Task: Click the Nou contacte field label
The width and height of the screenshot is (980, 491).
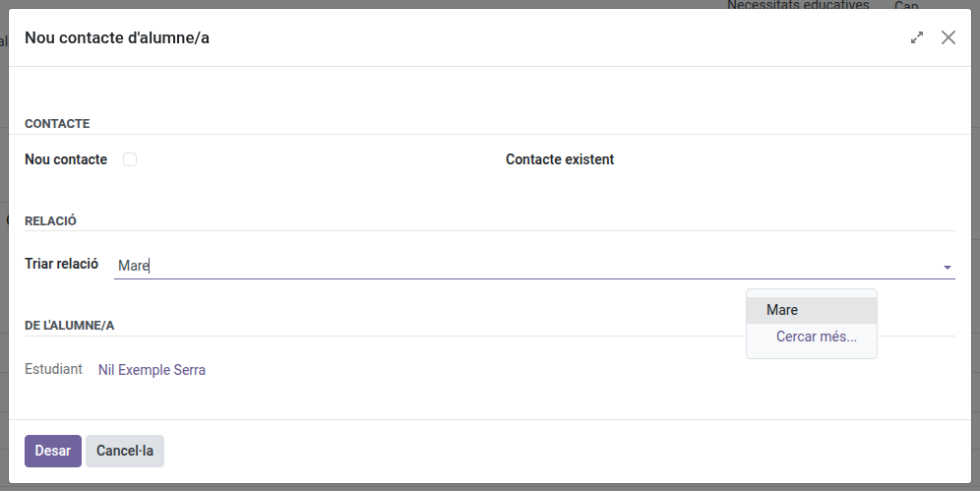Action: click(x=66, y=159)
